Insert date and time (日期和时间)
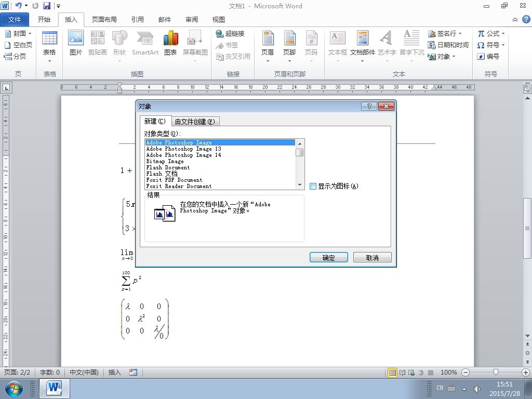The image size is (532, 399). pyautogui.click(x=448, y=45)
